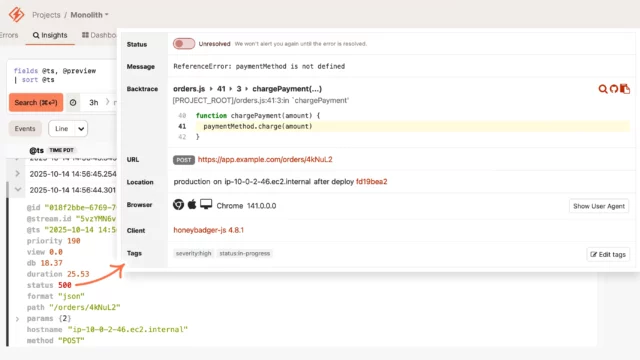Click the method "POST" value
Viewport: 640px width, 360px height.
[71, 340]
